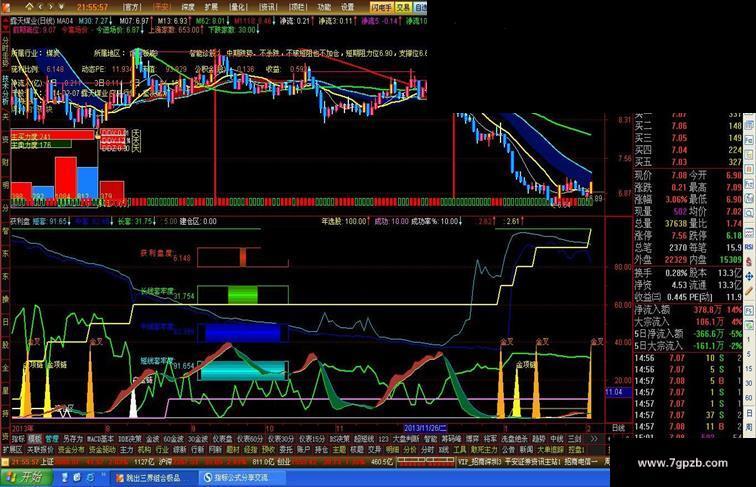Image resolution: width=756 pixels, height=487 pixels.
Task: Switch to the 60-minute period
Action: click(x=749, y=398)
